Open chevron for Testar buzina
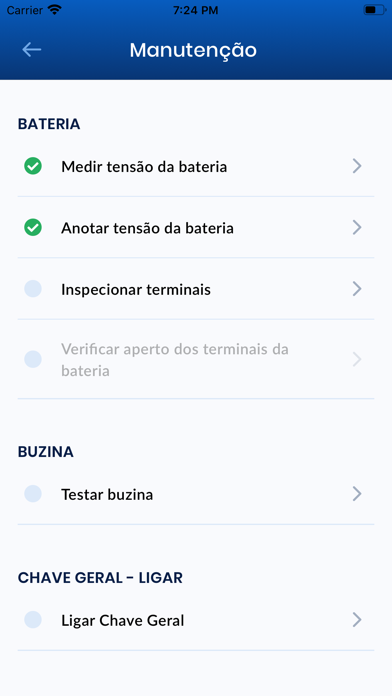Screen dimensions: 392x696 pyautogui.click(x=357, y=494)
